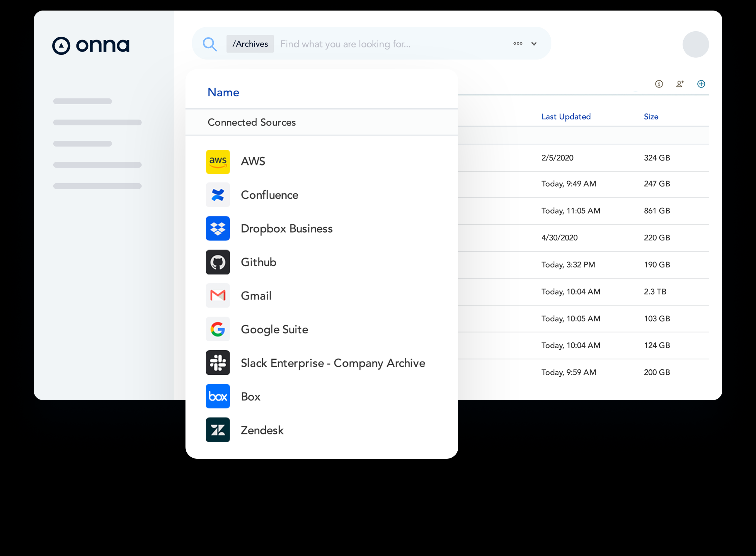Click the Github logo icon
The image size is (756, 556).
point(218,262)
